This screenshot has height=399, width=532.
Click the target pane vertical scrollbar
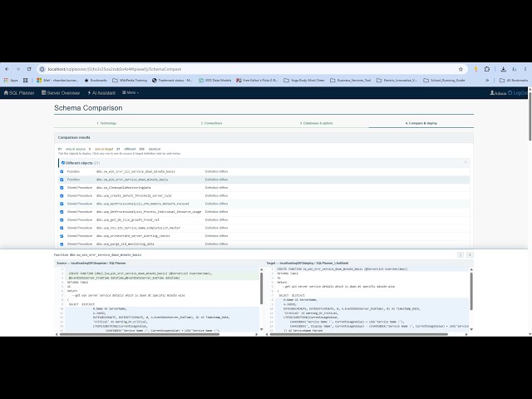[471, 291]
